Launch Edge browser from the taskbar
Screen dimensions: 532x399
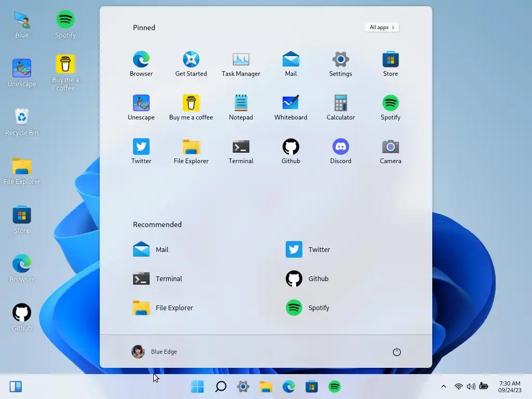[289, 387]
